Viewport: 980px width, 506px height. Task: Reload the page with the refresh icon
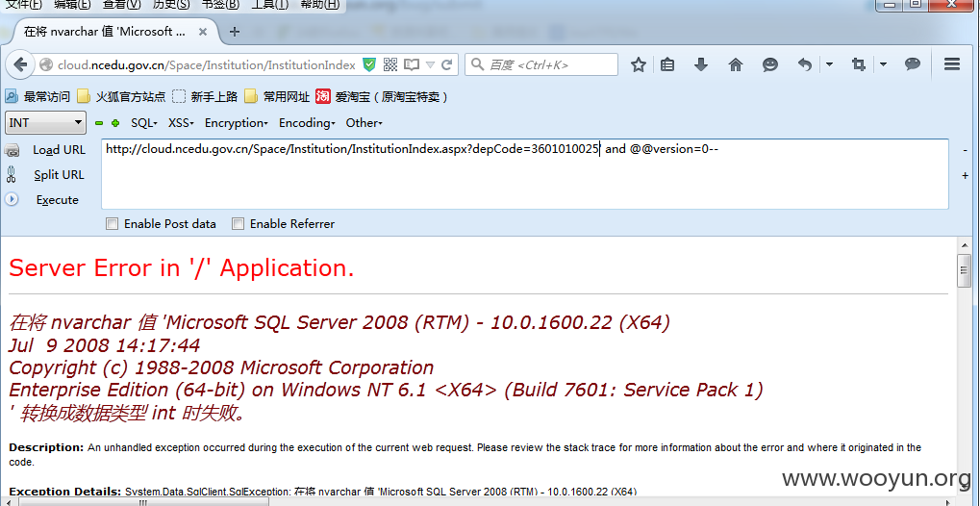pyautogui.click(x=447, y=64)
